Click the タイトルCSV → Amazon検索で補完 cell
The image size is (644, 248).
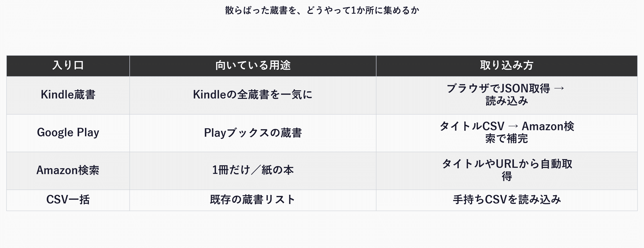(x=507, y=133)
